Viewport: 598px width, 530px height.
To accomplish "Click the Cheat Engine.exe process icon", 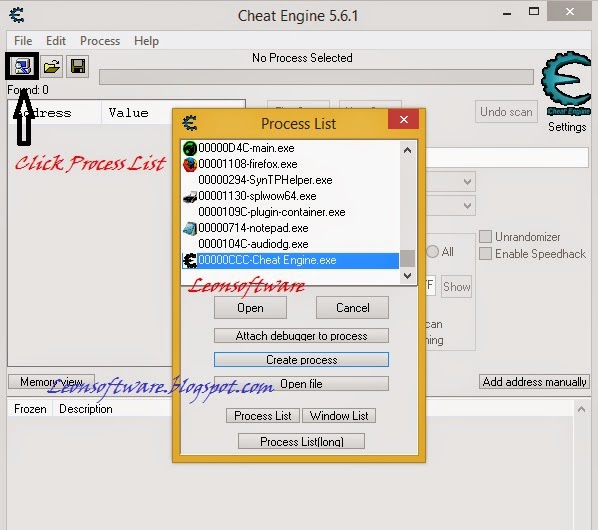I will pos(190,260).
